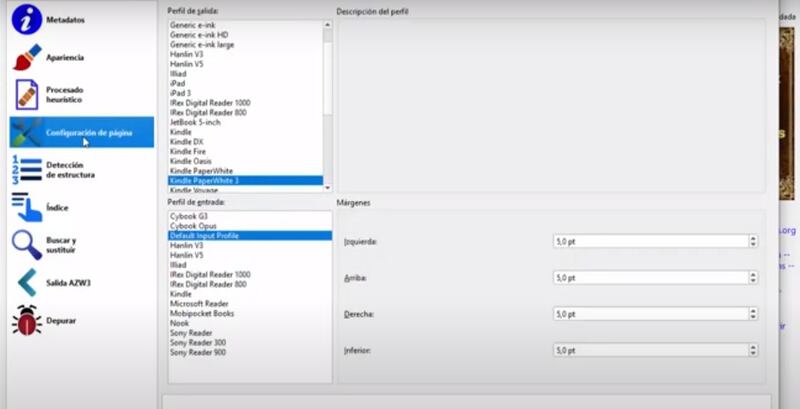The image size is (800, 409).
Task: Select the Procesado heurístico icon
Action: click(x=28, y=95)
